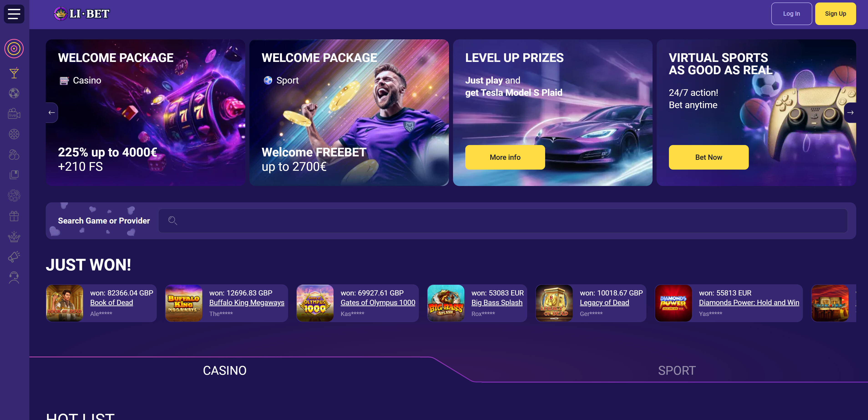Advance to next banner slide arrow
The image size is (868, 420).
coord(850,113)
